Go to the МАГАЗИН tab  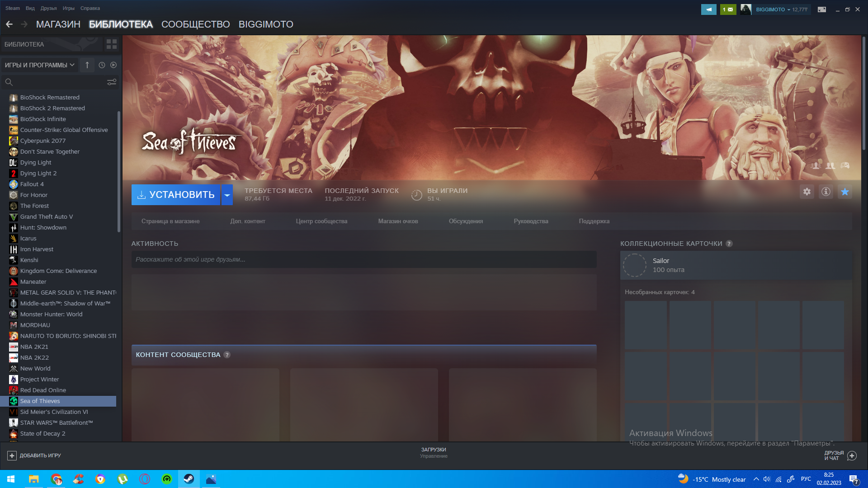(x=58, y=24)
